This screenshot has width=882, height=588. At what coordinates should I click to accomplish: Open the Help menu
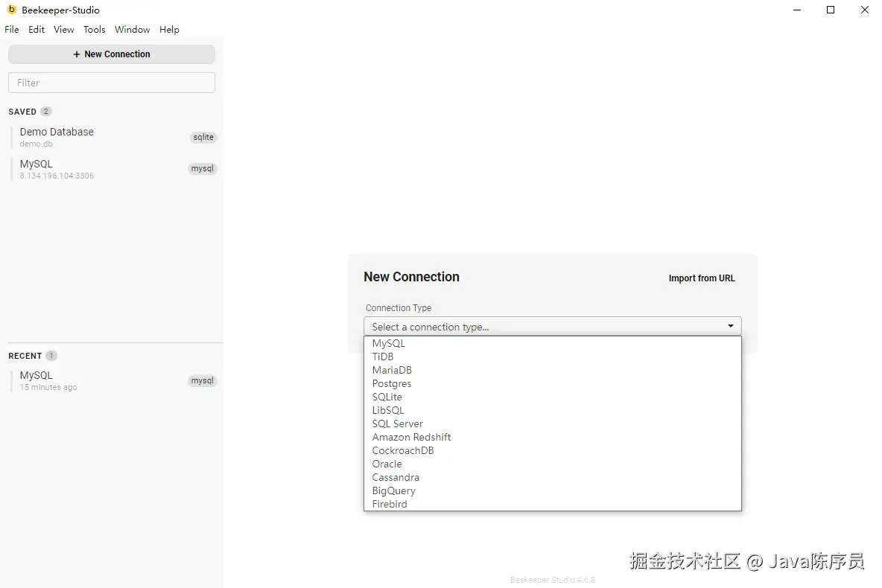pos(169,29)
